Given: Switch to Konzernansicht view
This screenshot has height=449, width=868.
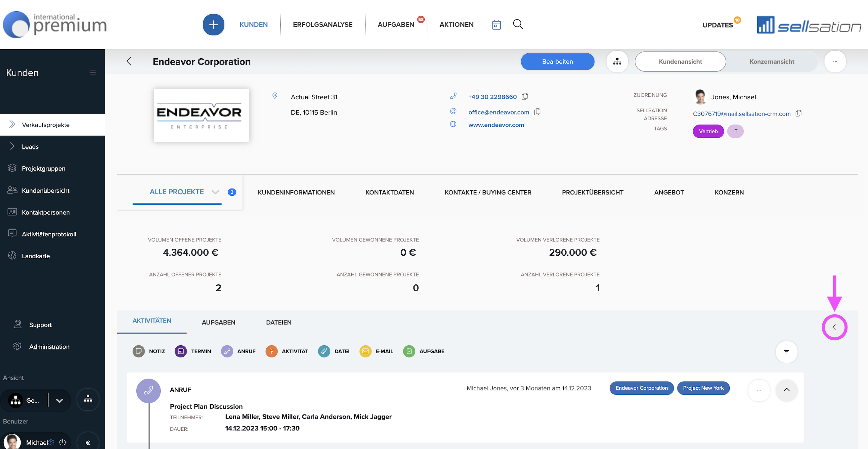Looking at the screenshot, I should [772, 61].
